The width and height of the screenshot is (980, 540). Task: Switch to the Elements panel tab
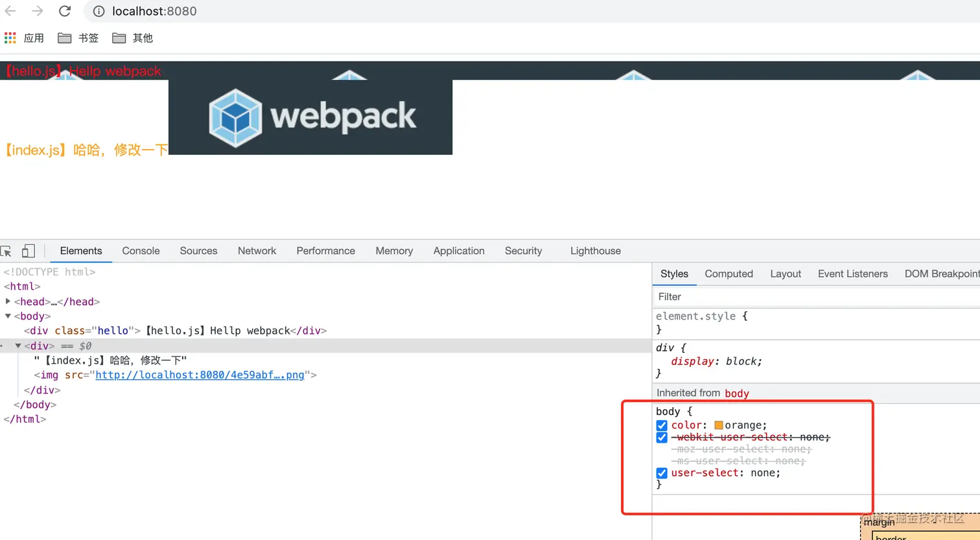click(81, 251)
